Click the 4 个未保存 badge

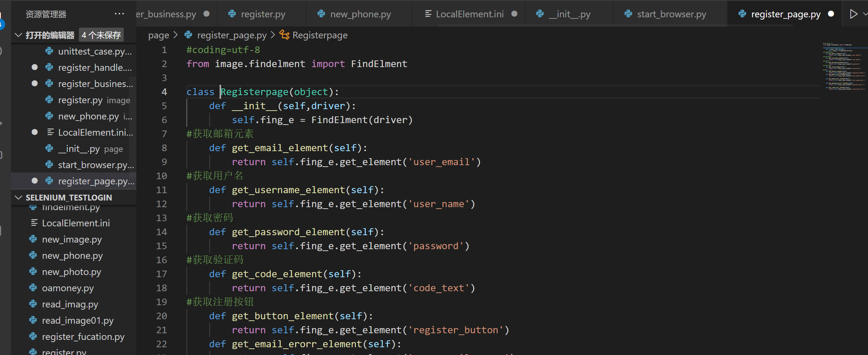click(x=101, y=35)
